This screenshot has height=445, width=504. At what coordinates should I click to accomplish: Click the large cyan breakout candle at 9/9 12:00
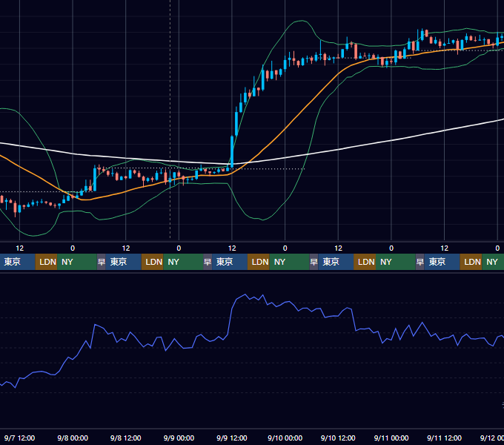pyautogui.click(x=232, y=152)
